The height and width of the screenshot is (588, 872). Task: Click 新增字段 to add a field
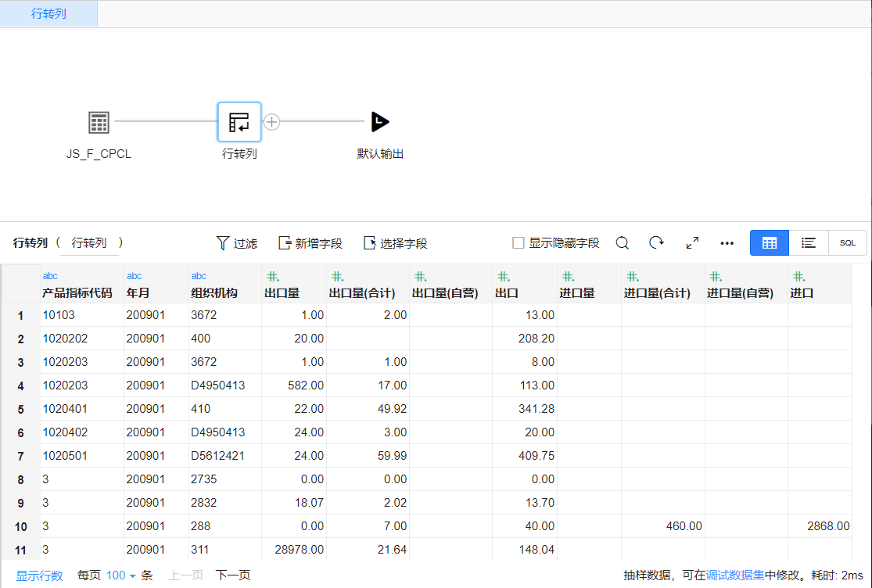coord(310,243)
